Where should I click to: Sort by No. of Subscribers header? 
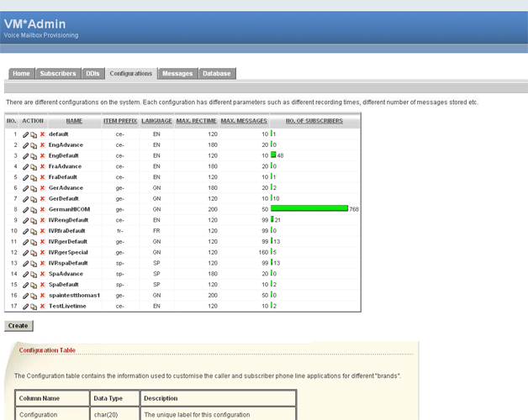point(314,122)
